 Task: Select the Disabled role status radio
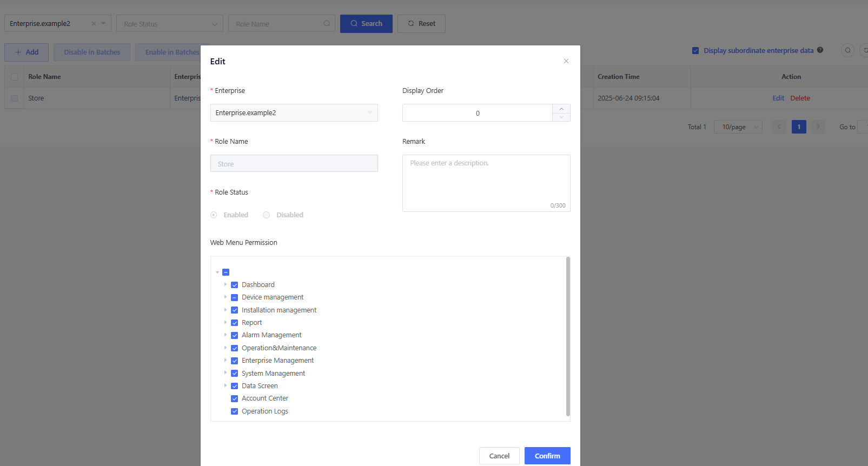(x=267, y=215)
